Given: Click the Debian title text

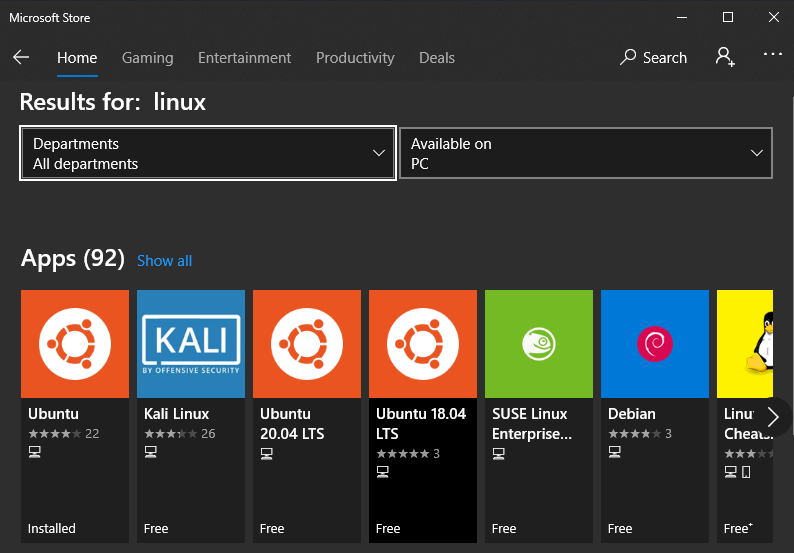Looking at the screenshot, I should click(631, 414).
